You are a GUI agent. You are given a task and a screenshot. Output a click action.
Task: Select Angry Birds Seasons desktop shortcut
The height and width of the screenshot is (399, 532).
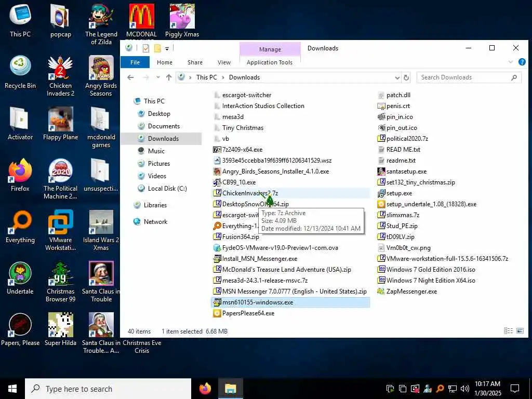[x=101, y=75]
